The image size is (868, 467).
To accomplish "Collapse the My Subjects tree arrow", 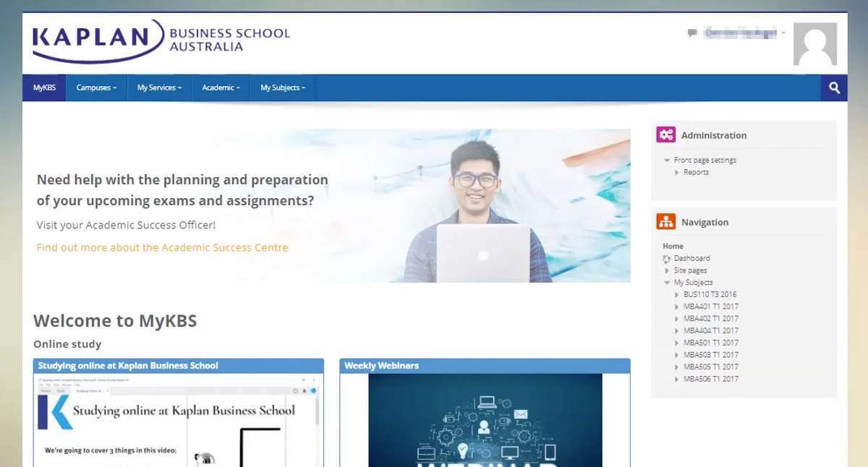I will (x=667, y=283).
